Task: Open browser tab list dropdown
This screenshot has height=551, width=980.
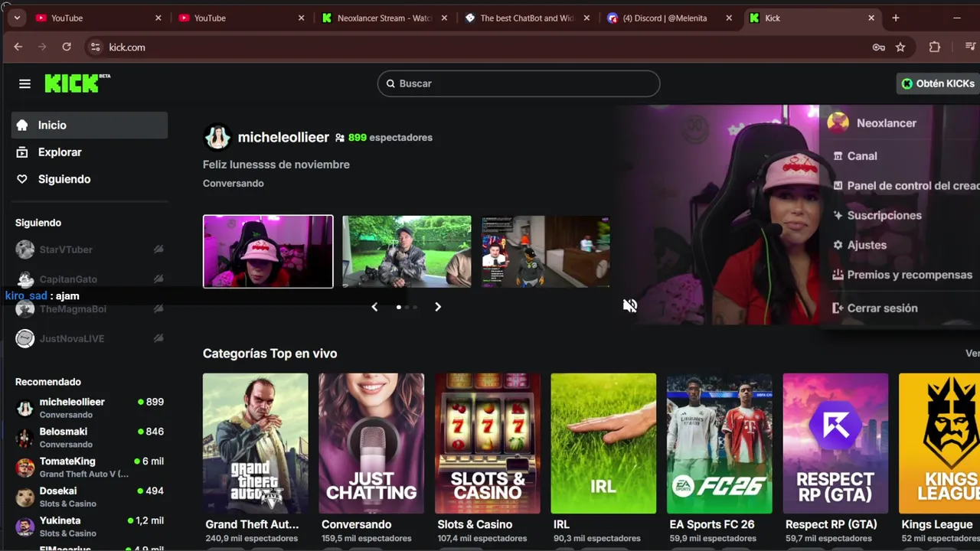Action: coord(16,18)
